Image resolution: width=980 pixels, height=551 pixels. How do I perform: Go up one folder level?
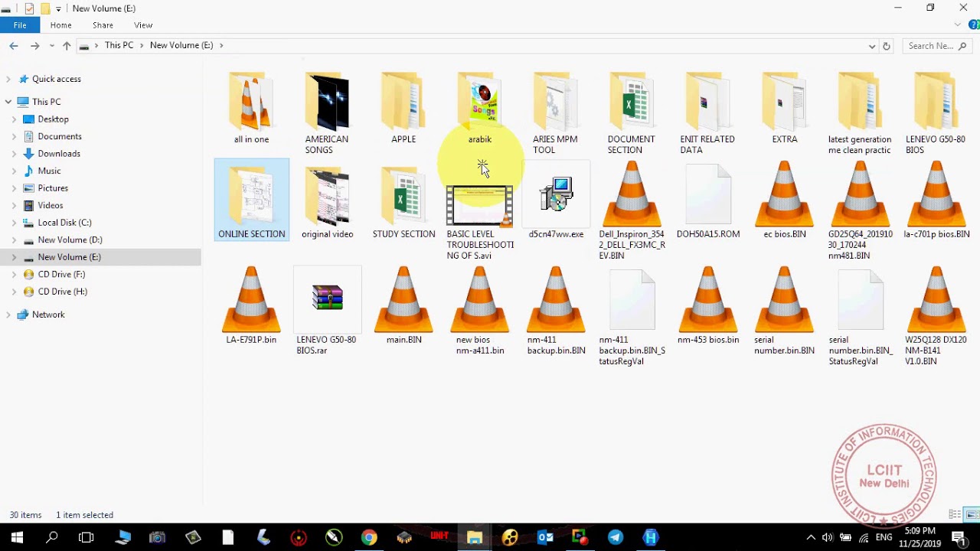(67, 46)
